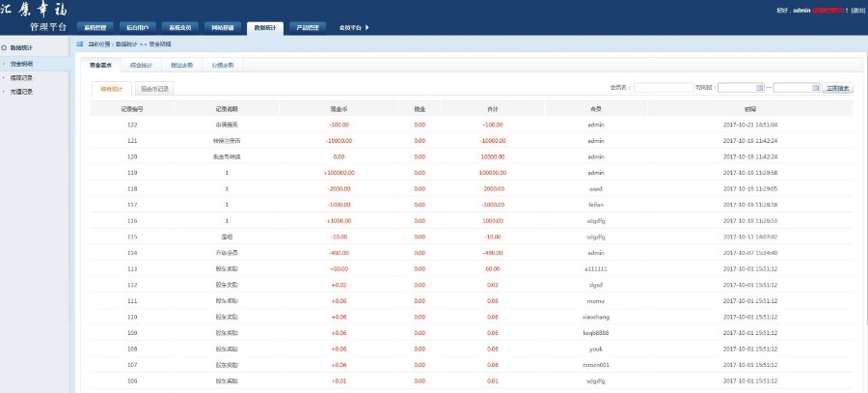Click the 退出 logout link
Viewport: 868px width, 393px height.
click(x=858, y=11)
